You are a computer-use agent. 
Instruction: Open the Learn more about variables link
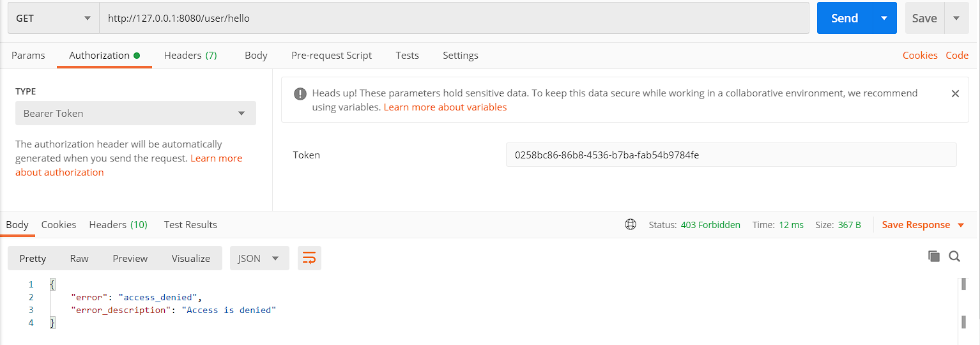pyautogui.click(x=445, y=107)
